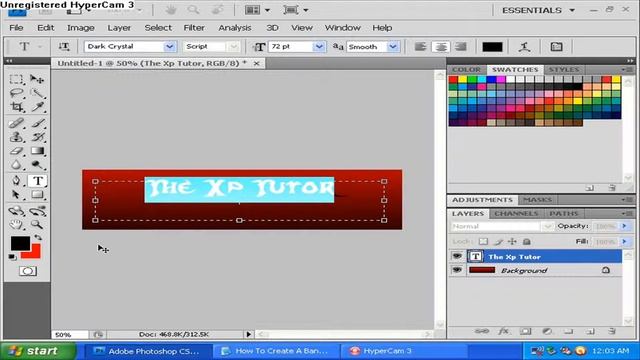The image size is (640, 360).
Task: Open the Filter menu
Action: (194, 28)
